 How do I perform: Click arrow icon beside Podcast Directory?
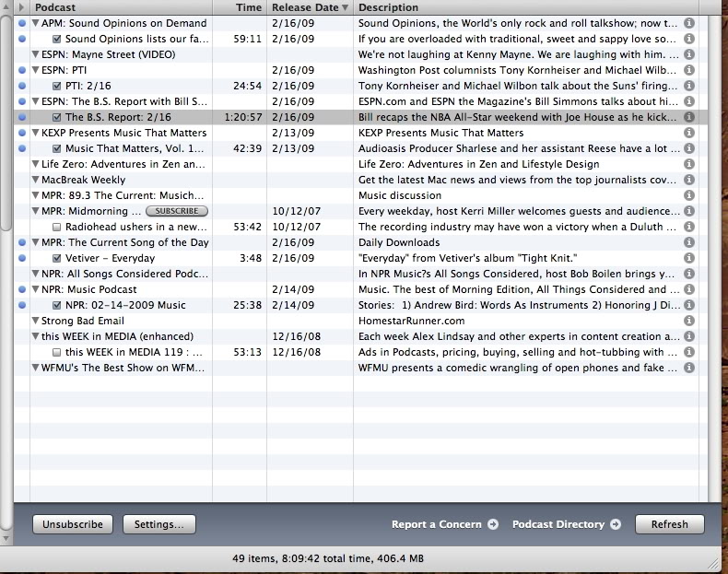[616, 524]
